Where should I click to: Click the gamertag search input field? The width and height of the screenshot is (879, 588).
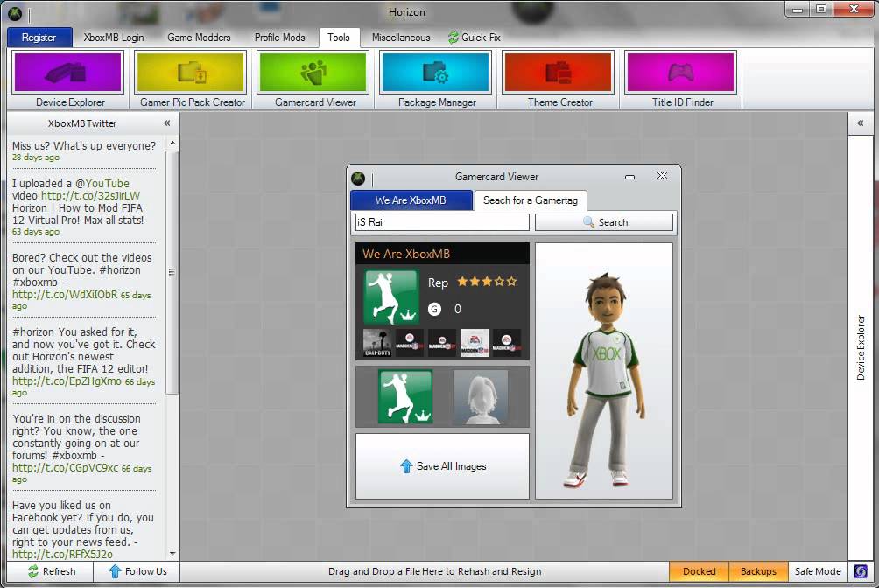pos(442,222)
